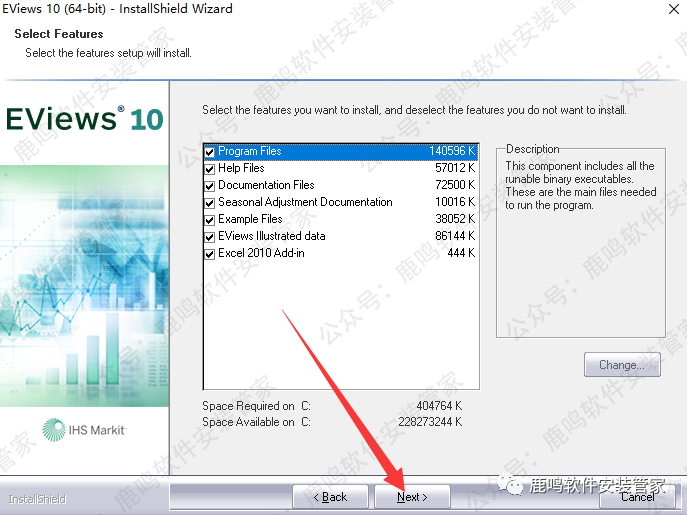Click the 140596 K size value
687x515 pixels.
pyautogui.click(x=452, y=151)
